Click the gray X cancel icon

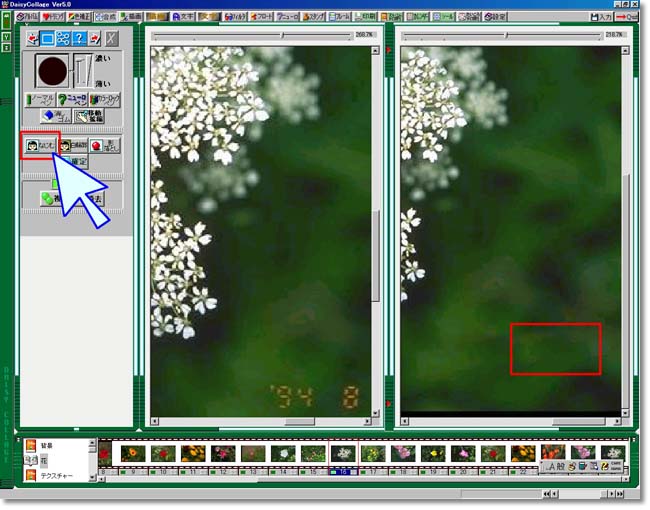click(111, 39)
